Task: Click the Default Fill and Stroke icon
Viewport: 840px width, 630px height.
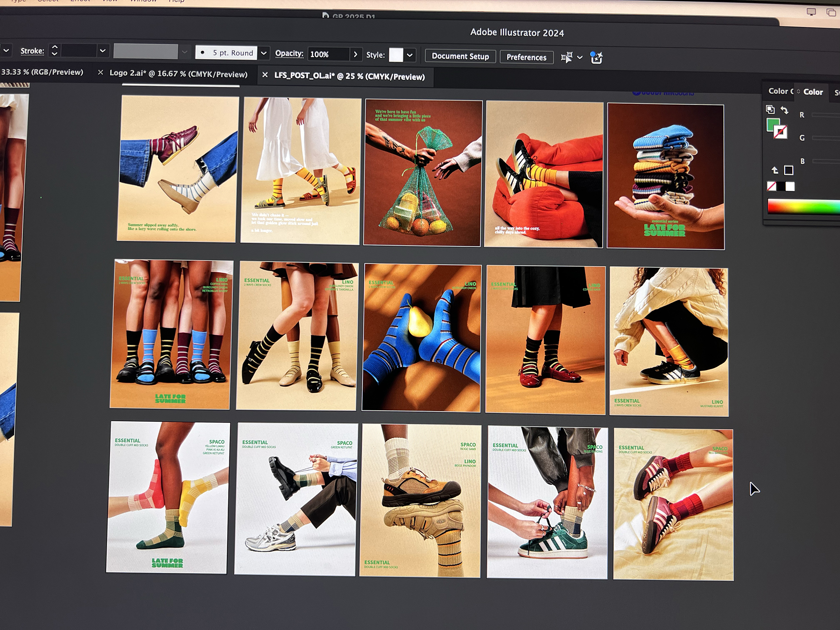Action: tap(770, 110)
